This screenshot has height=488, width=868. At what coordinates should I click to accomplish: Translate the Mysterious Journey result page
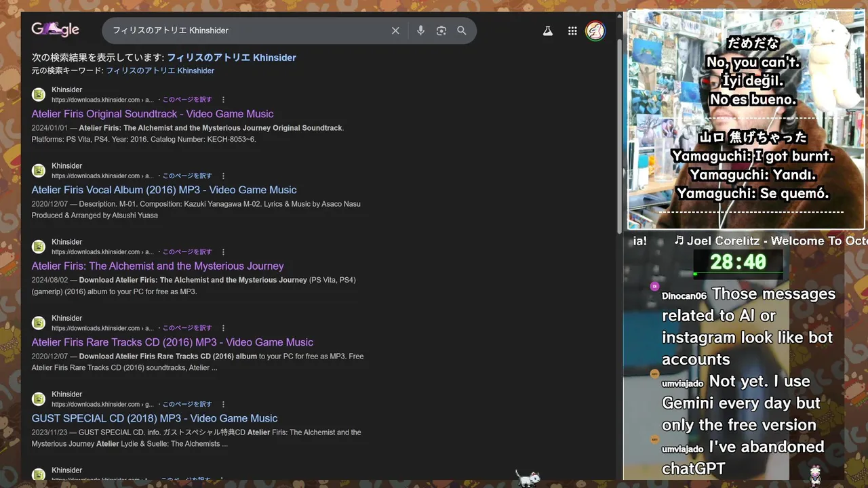186,251
